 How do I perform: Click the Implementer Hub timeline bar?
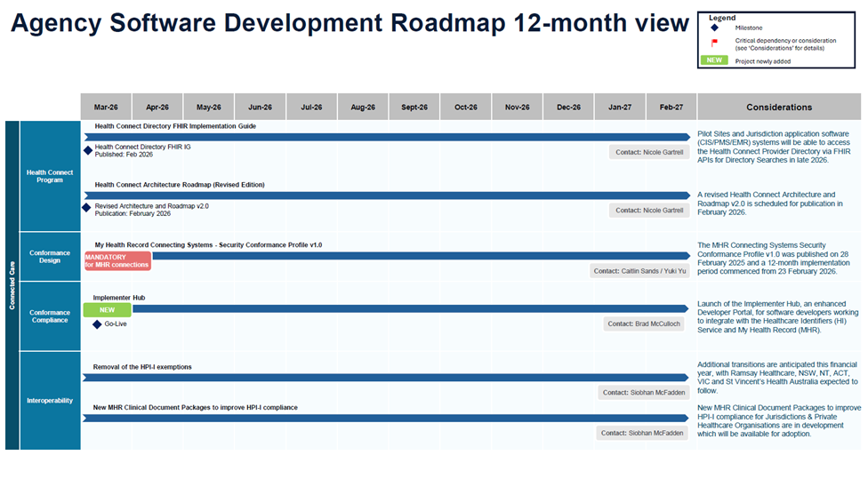click(x=411, y=308)
